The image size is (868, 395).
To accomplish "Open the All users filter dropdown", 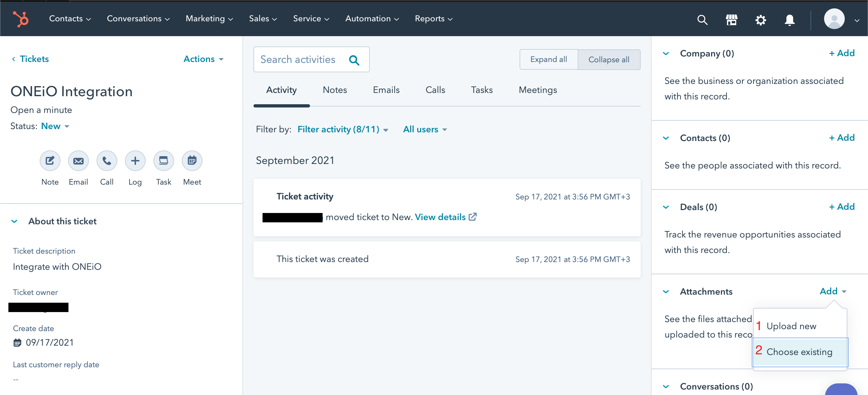I will pyautogui.click(x=425, y=129).
